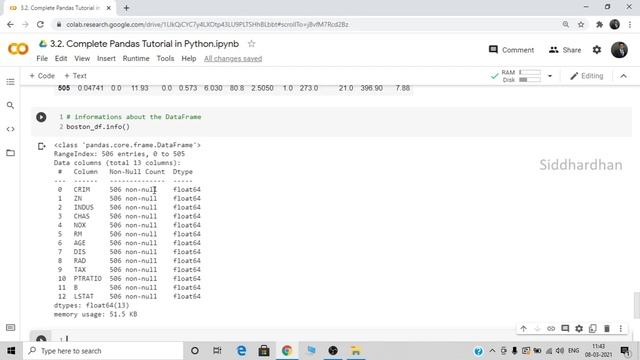Open the Google account avatar
Viewport: 640px width, 360px height.
coord(619,50)
